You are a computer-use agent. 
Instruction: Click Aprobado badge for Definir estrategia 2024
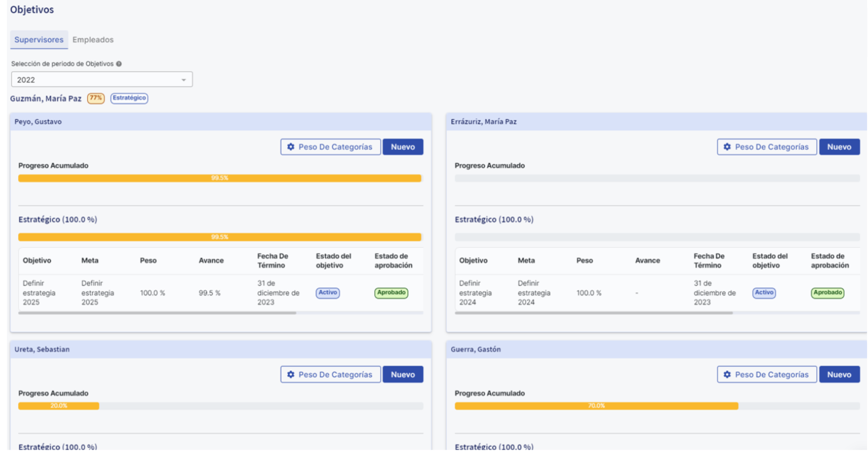click(827, 293)
